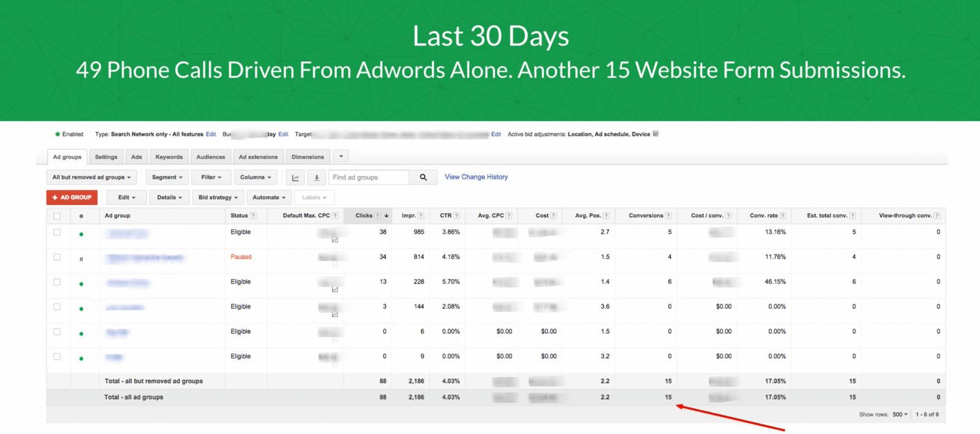Screen dimensions: 980x434
Task: Open the Edit dropdown next to AD GROUP
Action: pos(127,197)
